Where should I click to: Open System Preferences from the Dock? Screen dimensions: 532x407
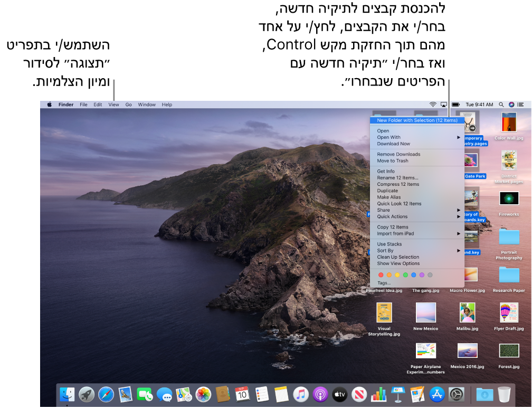[x=457, y=394]
